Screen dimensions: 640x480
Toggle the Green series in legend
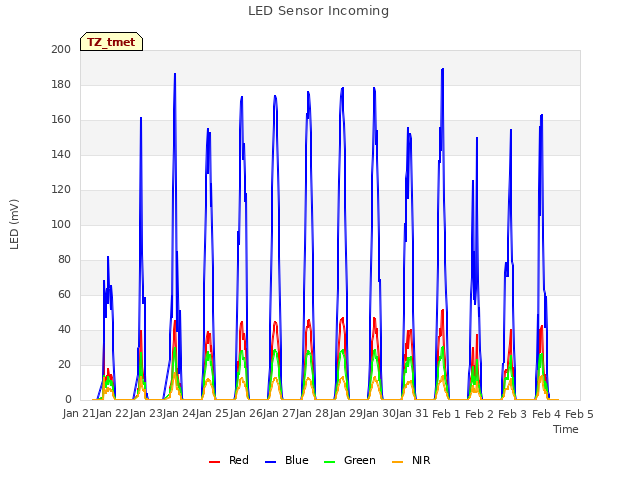tap(349, 460)
